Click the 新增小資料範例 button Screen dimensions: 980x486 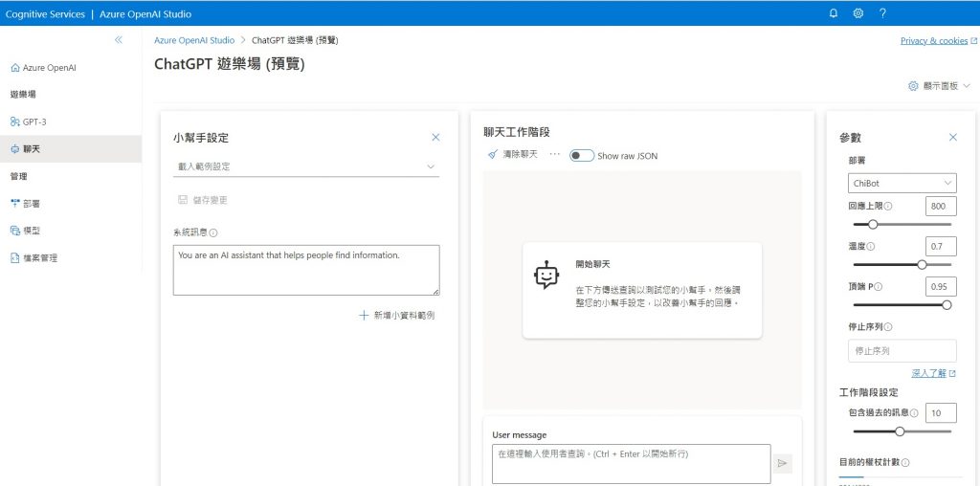point(397,316)
